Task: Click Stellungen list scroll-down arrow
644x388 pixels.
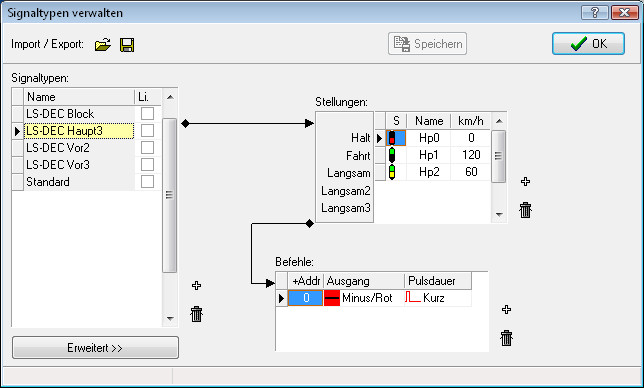Action: pos(499,214)
